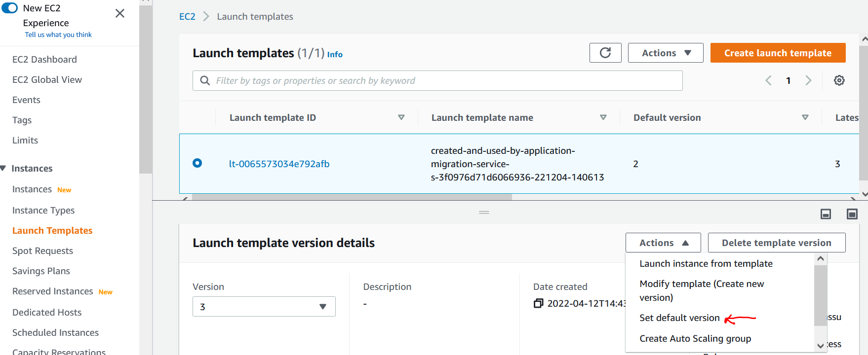The height and width of the screenshot is (355, 868).
Task: Open Dedicated Hosts
Action: point(47,312)
